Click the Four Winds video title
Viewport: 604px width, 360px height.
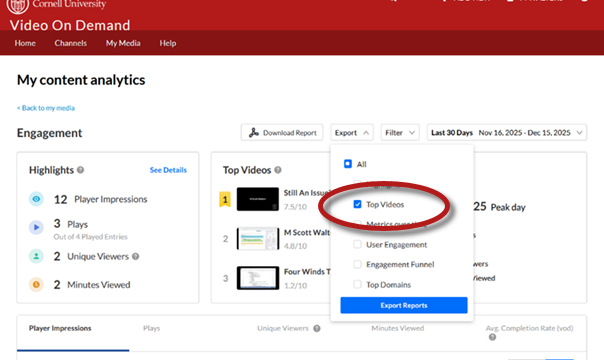tap(307, 272)
